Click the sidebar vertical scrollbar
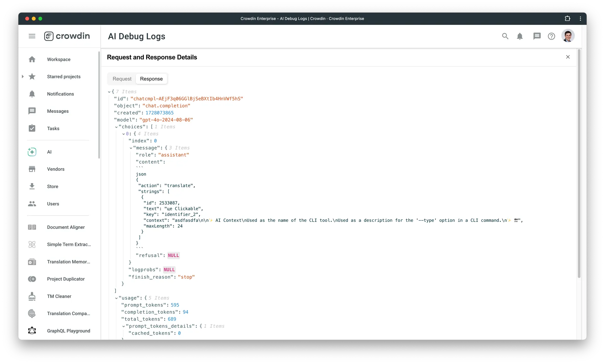Image resolution: width=605 pixels, height=364 pixels. coord(99,105)
